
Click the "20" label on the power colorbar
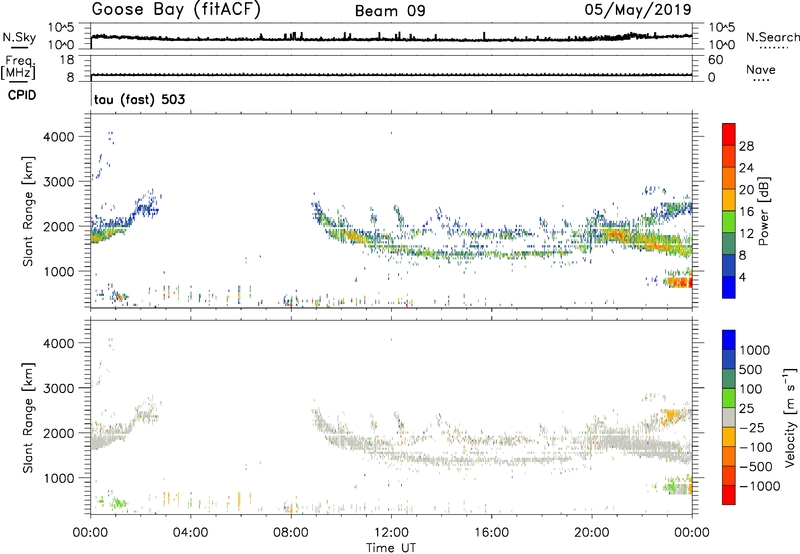[x=746, y=190]
